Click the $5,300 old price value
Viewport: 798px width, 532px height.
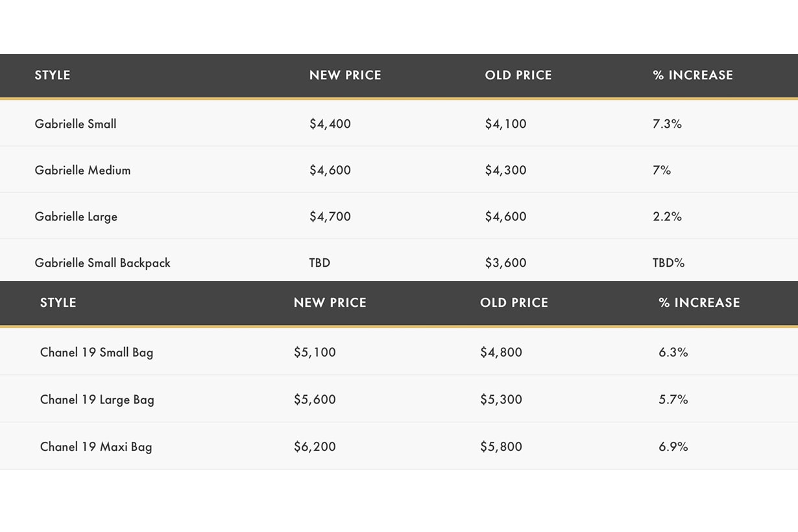point(501,400)
